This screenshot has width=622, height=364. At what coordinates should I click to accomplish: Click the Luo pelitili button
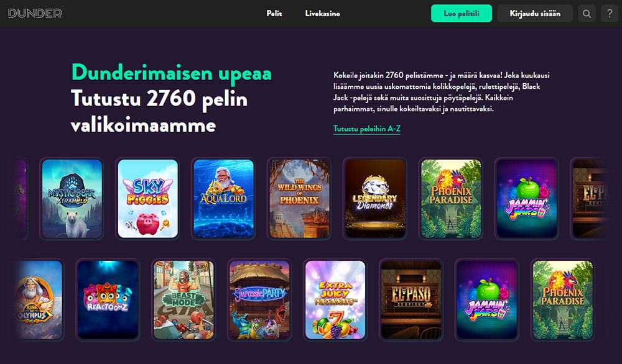462,14
